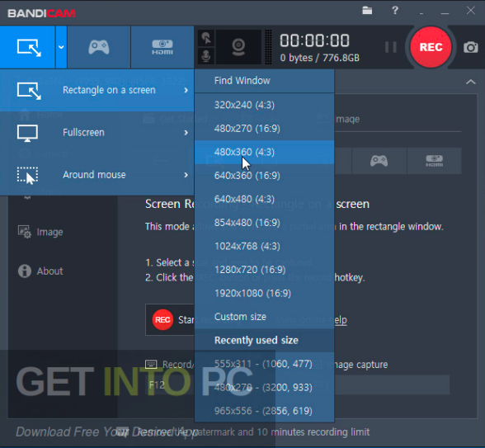Open the About section in the sidebar

coord(49,271)
